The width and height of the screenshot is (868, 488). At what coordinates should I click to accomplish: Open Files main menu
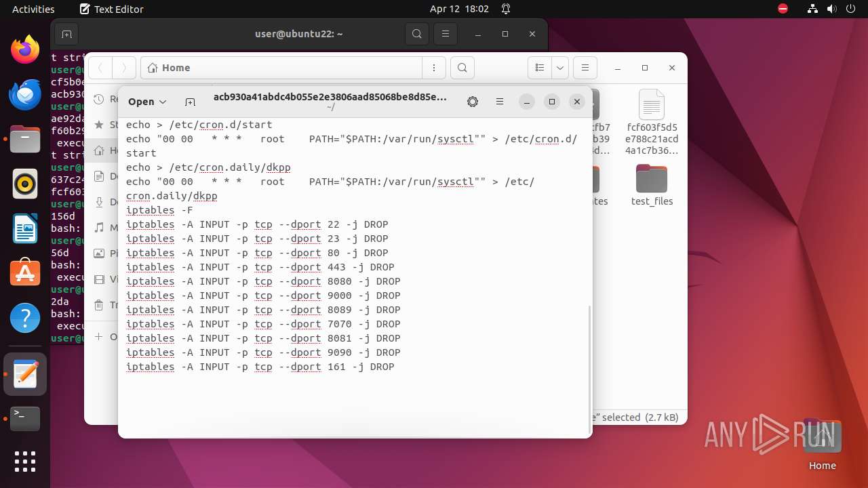click(x=585, y=68)
